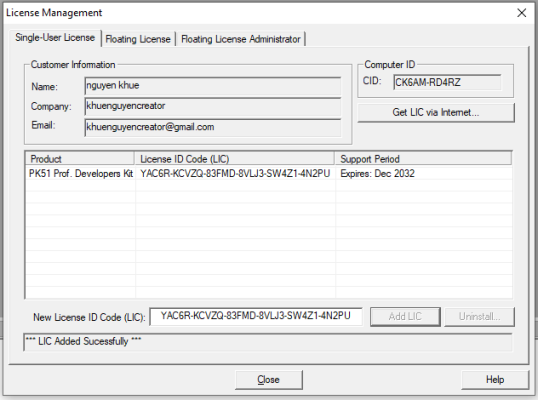Click the X icon in the title bar

click(522, 13)
